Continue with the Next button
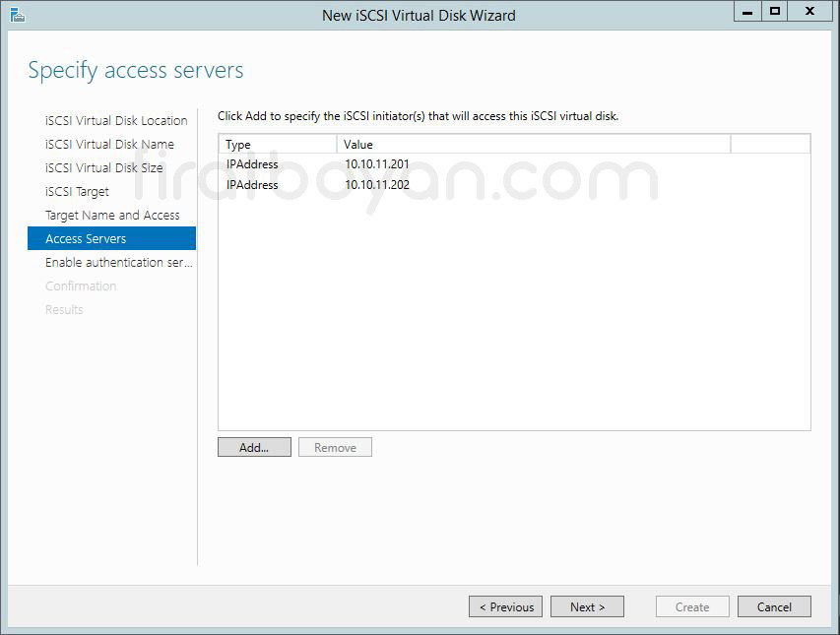The height and width of the screenshot is (635, 840). (x=587, y=606)
